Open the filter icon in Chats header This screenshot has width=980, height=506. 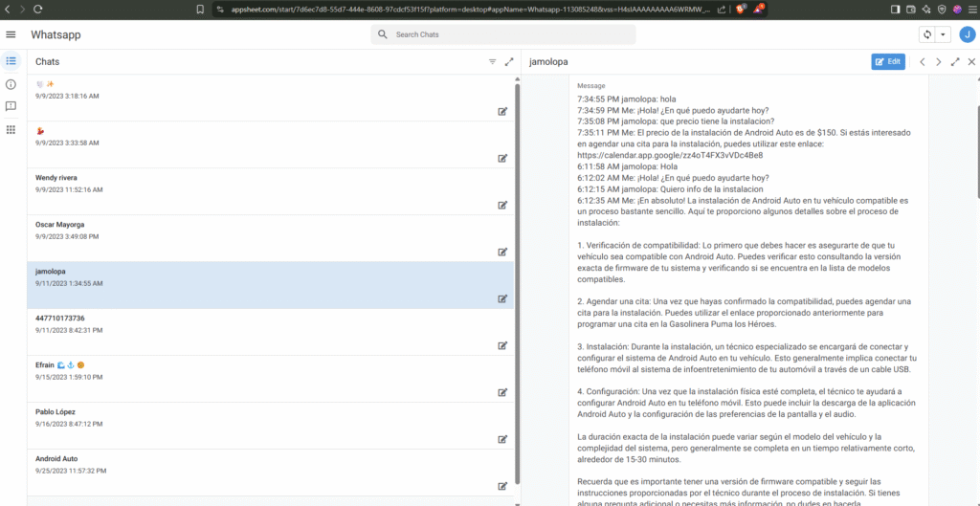click(493, 62)
